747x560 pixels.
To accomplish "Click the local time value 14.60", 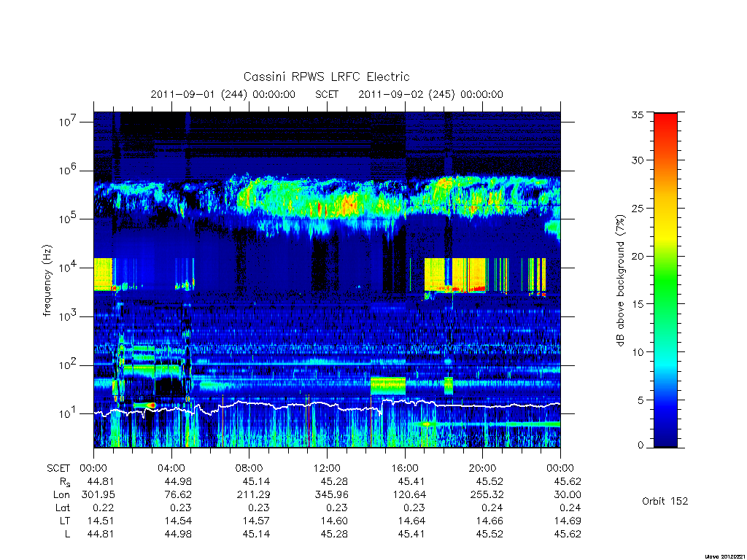I will (334, 521).
